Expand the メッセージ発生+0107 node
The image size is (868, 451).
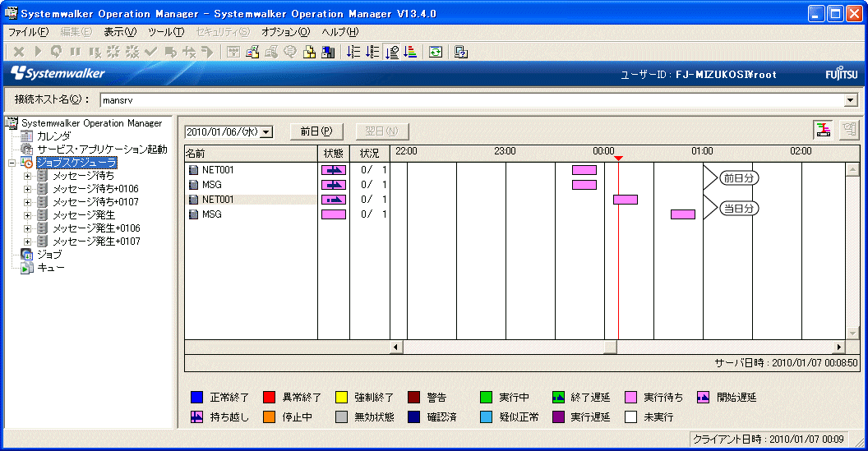(27, 242)
